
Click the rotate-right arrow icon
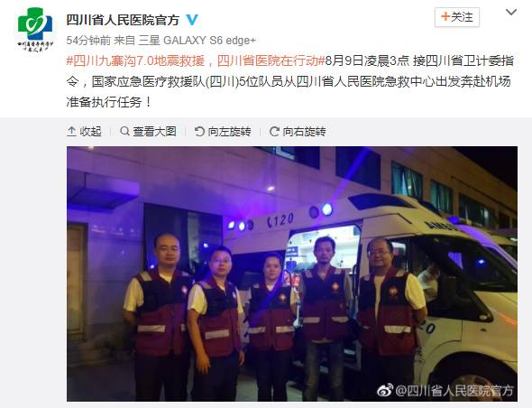274,131
